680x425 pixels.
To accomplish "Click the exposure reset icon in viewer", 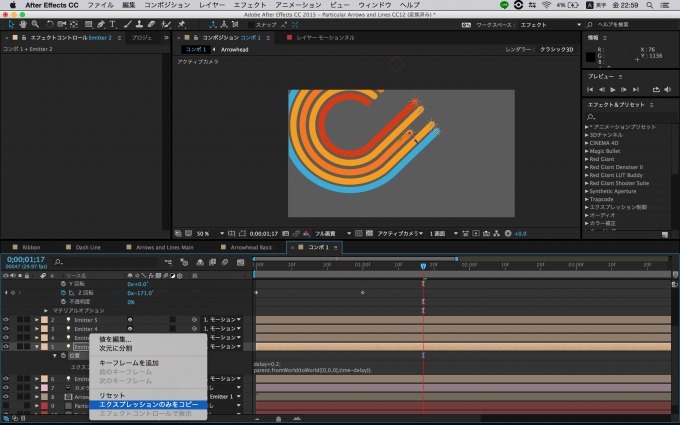I will pos(506,233).
